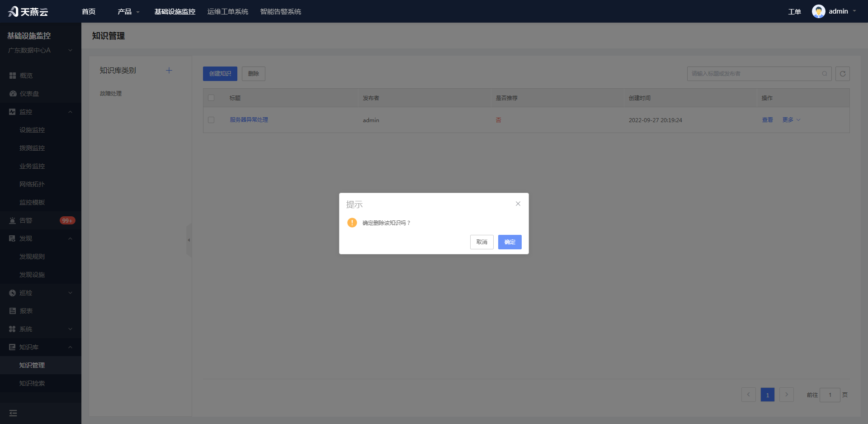Toggle the select-all checkbox in table header

pyautogui.click(x=211, y=98)
